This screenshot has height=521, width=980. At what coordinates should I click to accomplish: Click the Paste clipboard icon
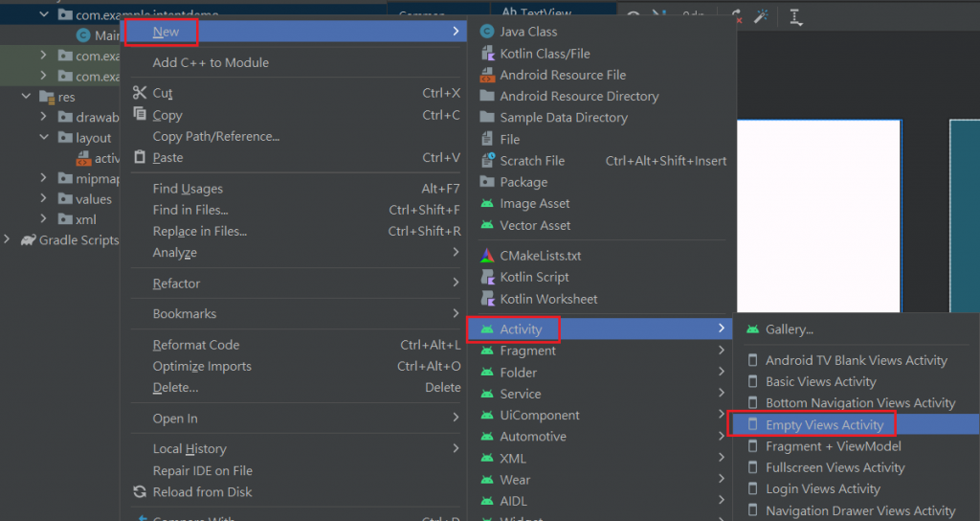(x=140, y=157)
